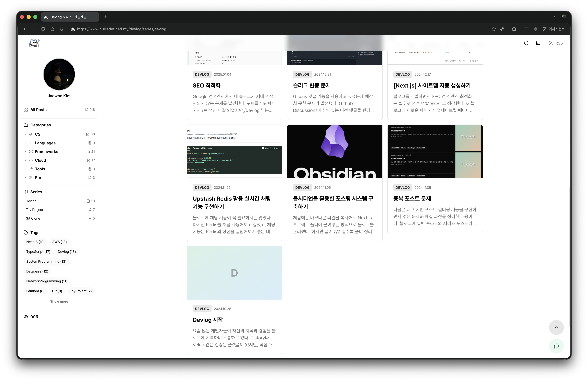The image size is (588, 381).
Task: Reload the page with the refresh icon
Action: click(43, 29)
